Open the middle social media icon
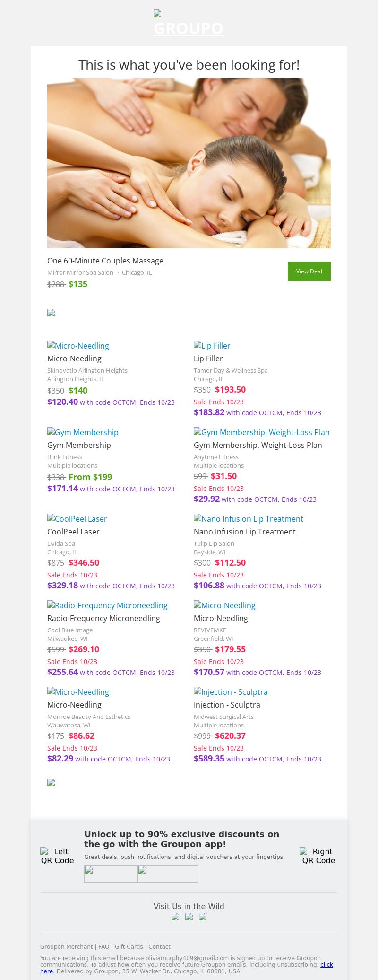The height and width of the screenshot is (980, 378). [189, 917]
